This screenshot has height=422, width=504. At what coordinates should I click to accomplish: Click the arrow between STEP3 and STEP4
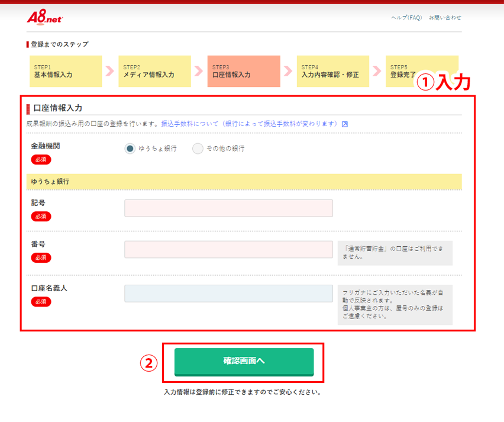click(x=288, y=72)
